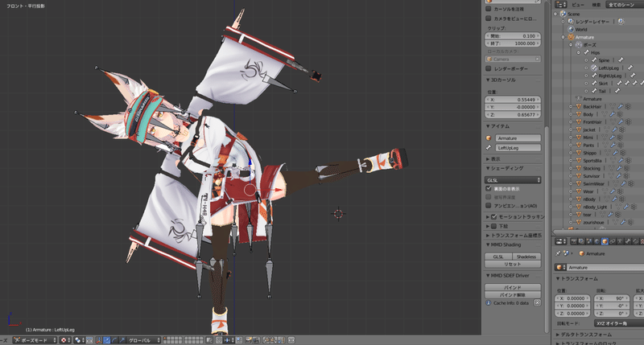Image resolution: width=644 pixels, height=345 pixels.
Task: Click the バインド button in MMD SDEF Driver
Action: [x=513, y=288]
